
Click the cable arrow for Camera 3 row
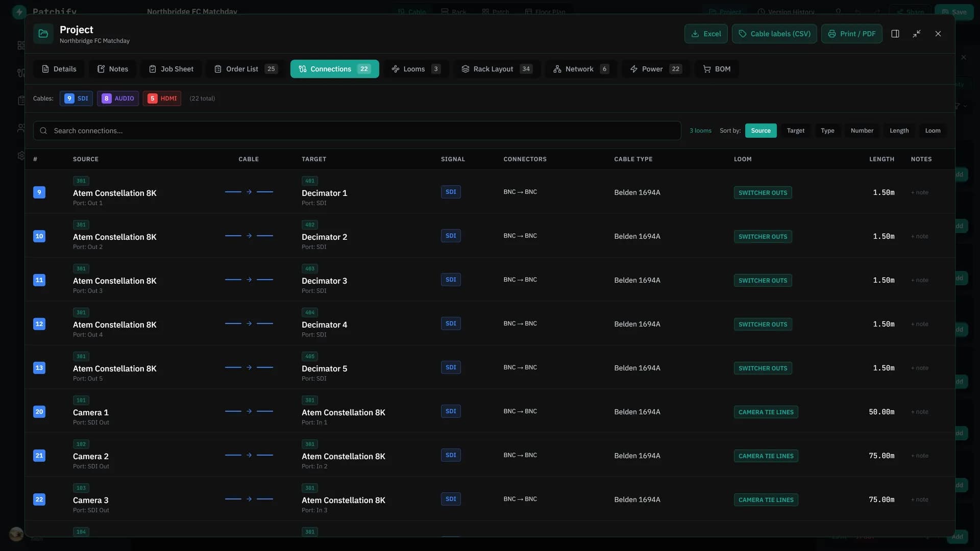point(249,499)
